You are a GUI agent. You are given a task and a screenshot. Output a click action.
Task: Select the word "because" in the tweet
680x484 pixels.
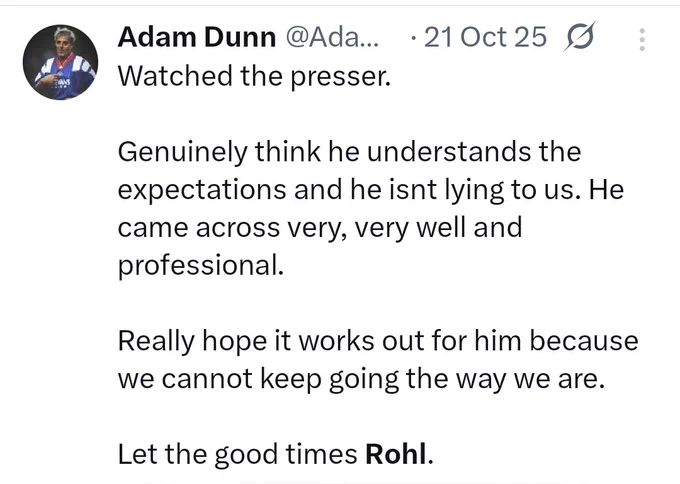(x=584, y=341)
